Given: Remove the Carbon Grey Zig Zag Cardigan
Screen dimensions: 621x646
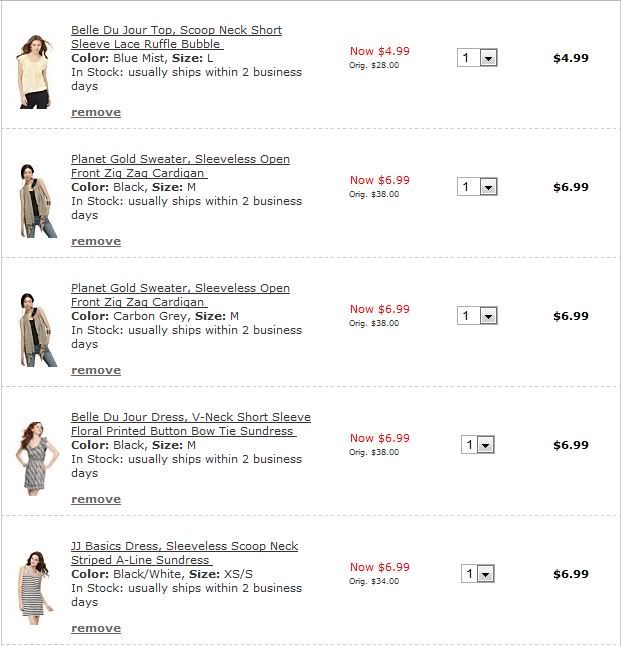Looking at the screenshot, I should pyautogui.click(x=96, y=370).
